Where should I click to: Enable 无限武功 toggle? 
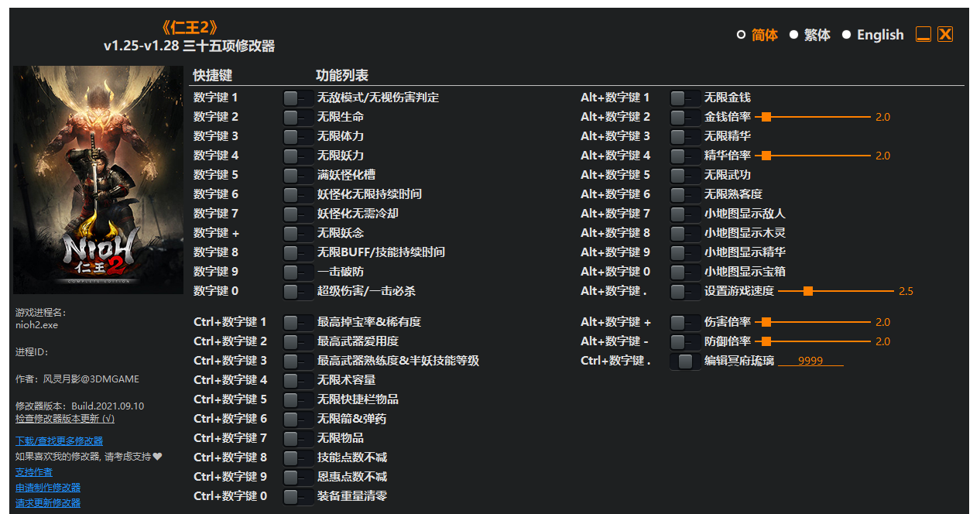tap(685, 175)
